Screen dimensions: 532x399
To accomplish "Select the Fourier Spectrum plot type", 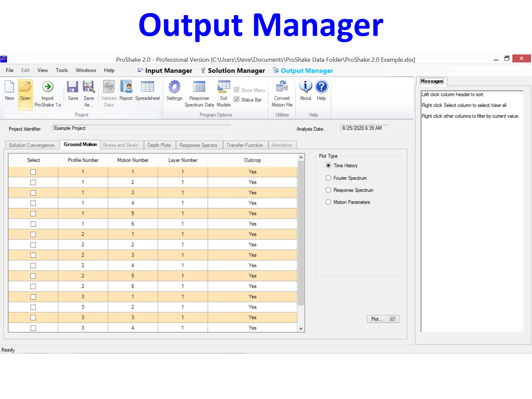I will (328, 178).
